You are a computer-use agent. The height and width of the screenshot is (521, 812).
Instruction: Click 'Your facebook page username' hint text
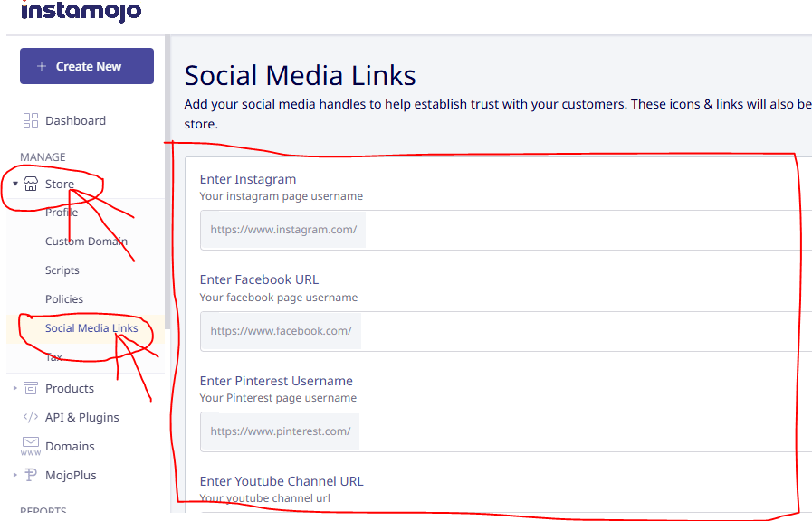(x=279, y=298)
